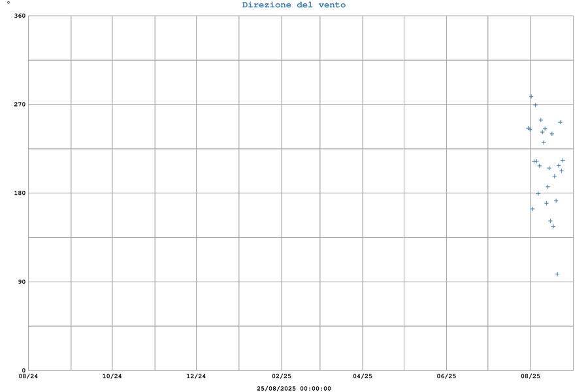This screenshot has width=588, height=392.
Task: Click the 02/25 x-axis date label
Action: point(282,376)
